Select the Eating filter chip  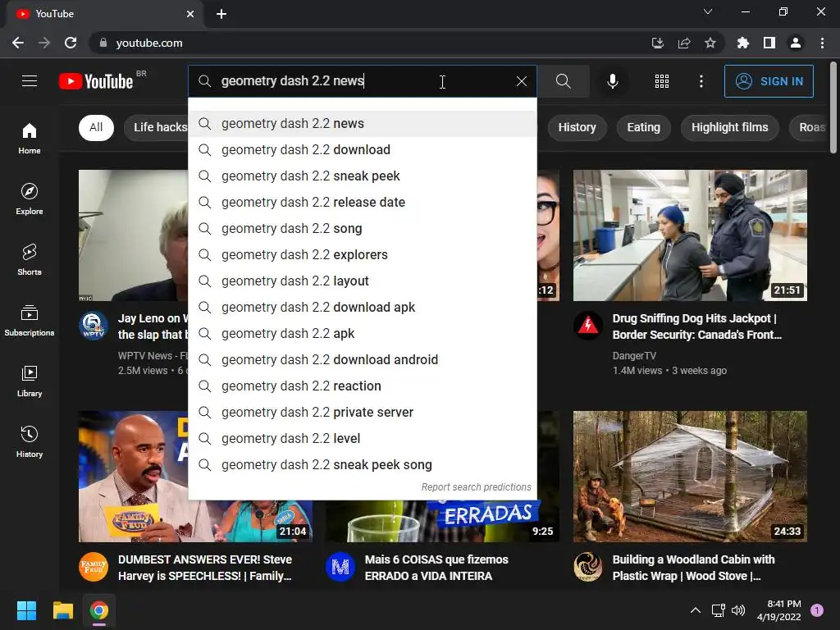[x=643, y=127]
